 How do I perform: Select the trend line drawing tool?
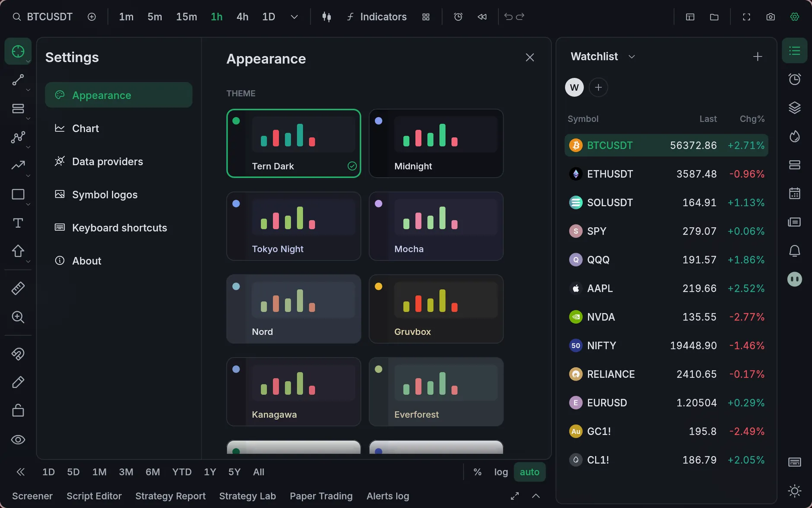pos(18,80)
